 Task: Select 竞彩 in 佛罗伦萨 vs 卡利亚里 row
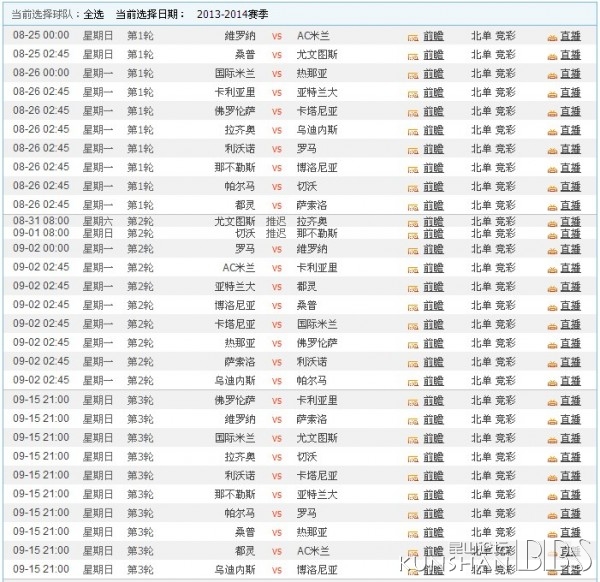coord(505,401)
